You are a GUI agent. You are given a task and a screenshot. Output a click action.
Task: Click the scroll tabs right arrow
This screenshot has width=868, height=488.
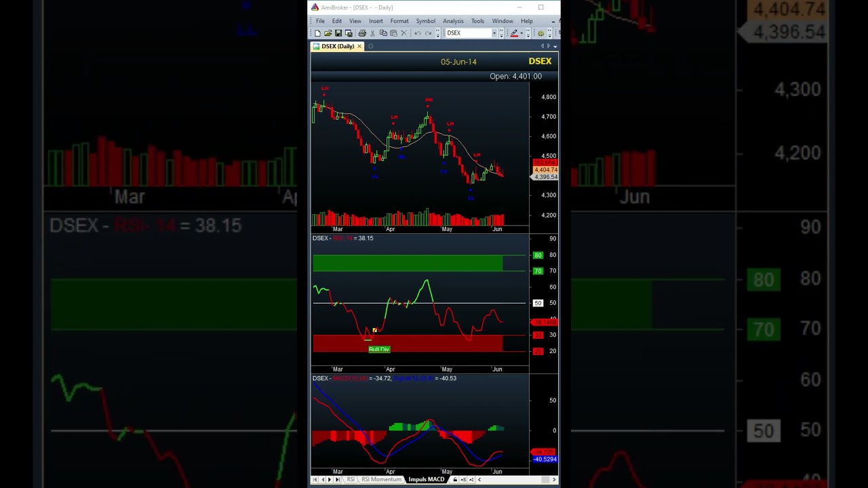click(x=549, y=45)
